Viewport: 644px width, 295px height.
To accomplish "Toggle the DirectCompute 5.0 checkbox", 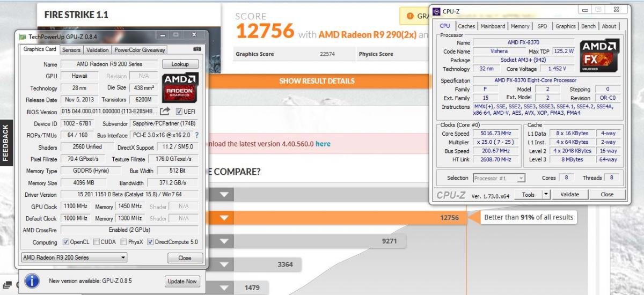I will [150, 242].
